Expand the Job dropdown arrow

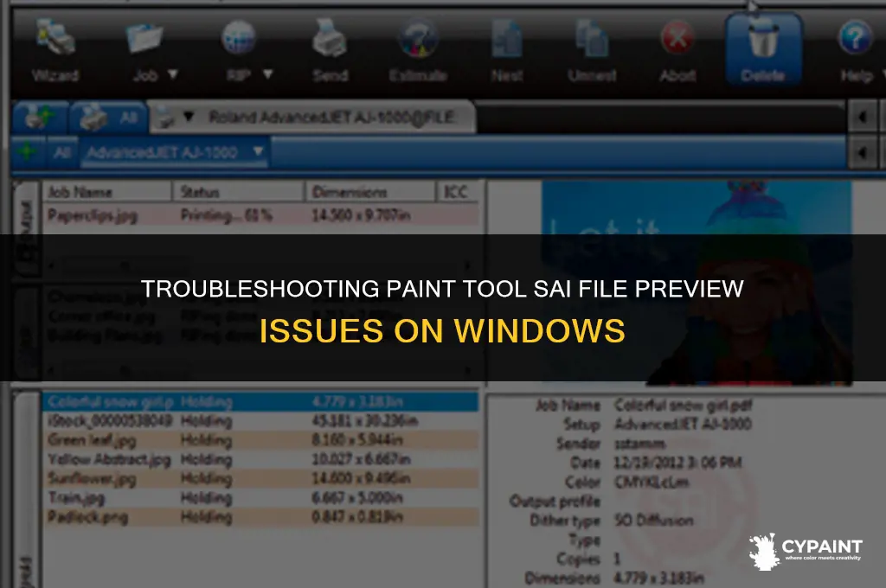tap(173, 74)
